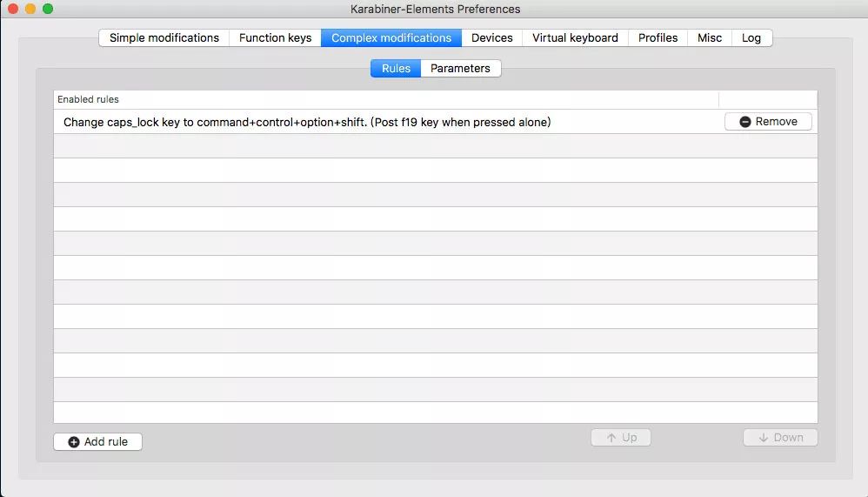Switch to the Misc tab
This screenshot has width=868, height=497.
710,37
